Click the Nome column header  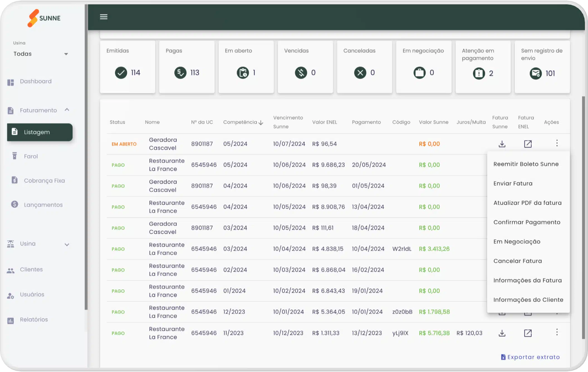coord(152,122)
